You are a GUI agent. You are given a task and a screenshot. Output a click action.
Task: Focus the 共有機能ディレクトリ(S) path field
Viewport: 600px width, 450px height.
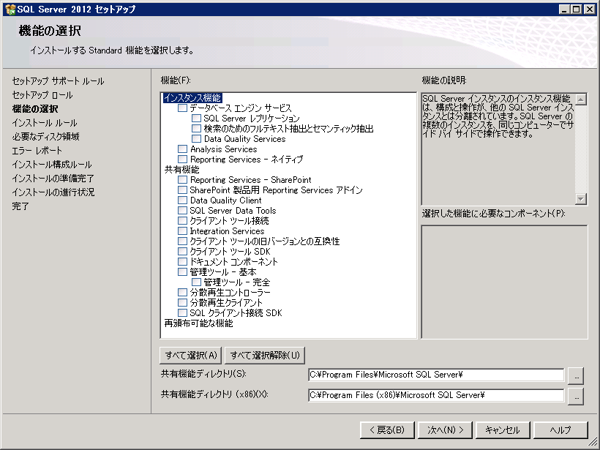click(436, 375)
